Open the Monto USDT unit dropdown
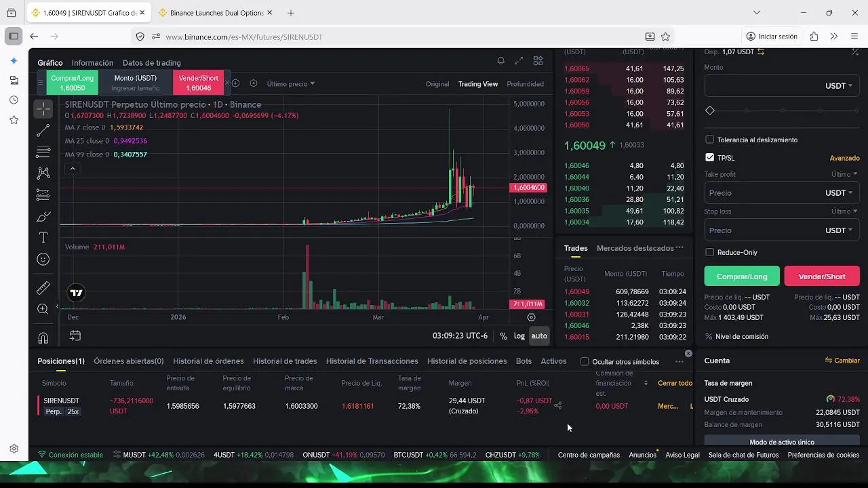The image size is (868, 488). pos(838,86)
